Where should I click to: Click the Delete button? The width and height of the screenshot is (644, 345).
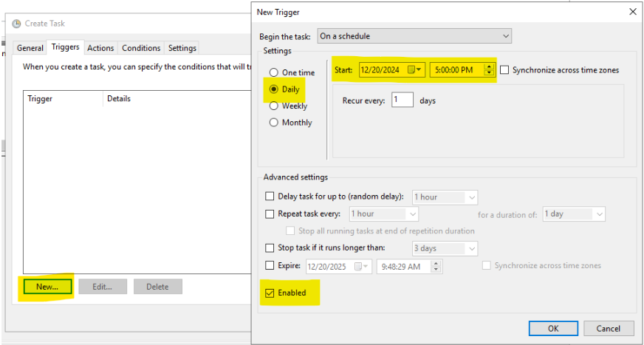click(x=158, y=287)
